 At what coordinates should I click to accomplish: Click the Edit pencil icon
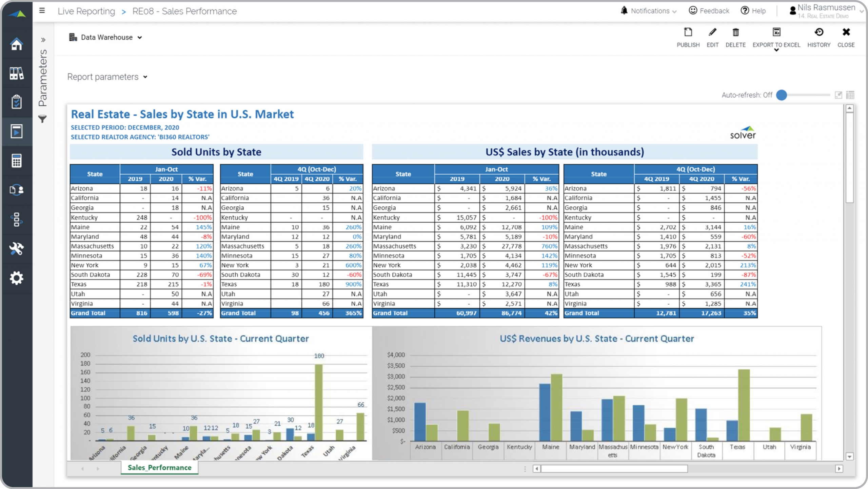tap(712, 33)
